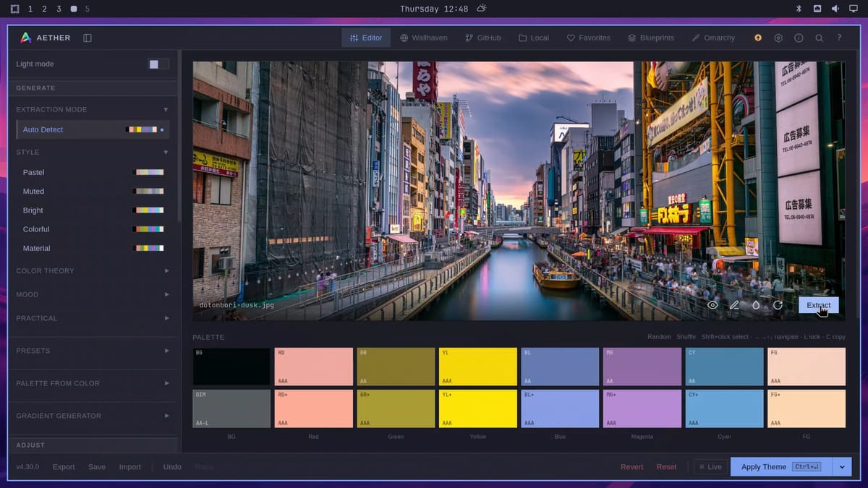
Task: Switch to workspace 2 in the top bar
Action: click(x=44, y=9)
